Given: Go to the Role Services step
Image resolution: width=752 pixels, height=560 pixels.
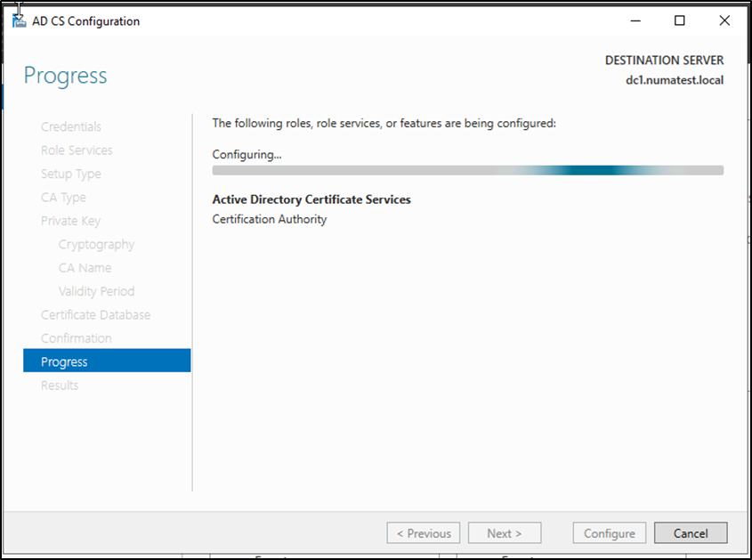Looking at the screenshot, I should pyautogui.click(x=77, y=150).
